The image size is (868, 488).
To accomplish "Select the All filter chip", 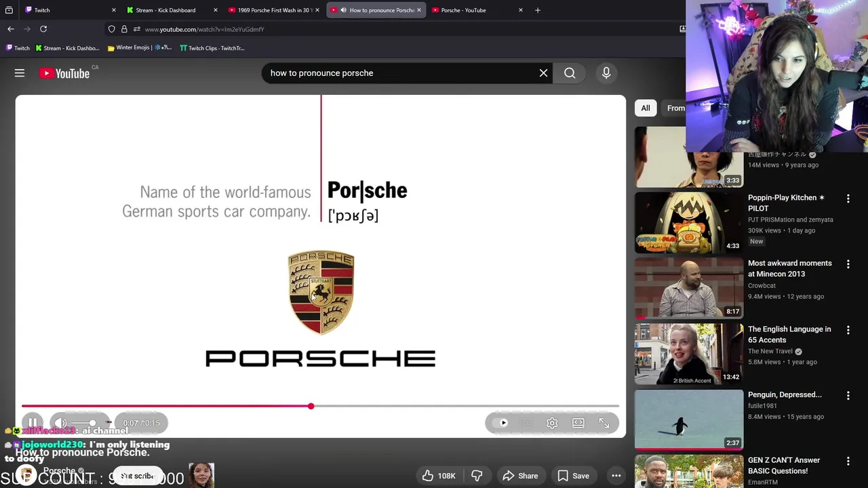I will pos(646,108).
